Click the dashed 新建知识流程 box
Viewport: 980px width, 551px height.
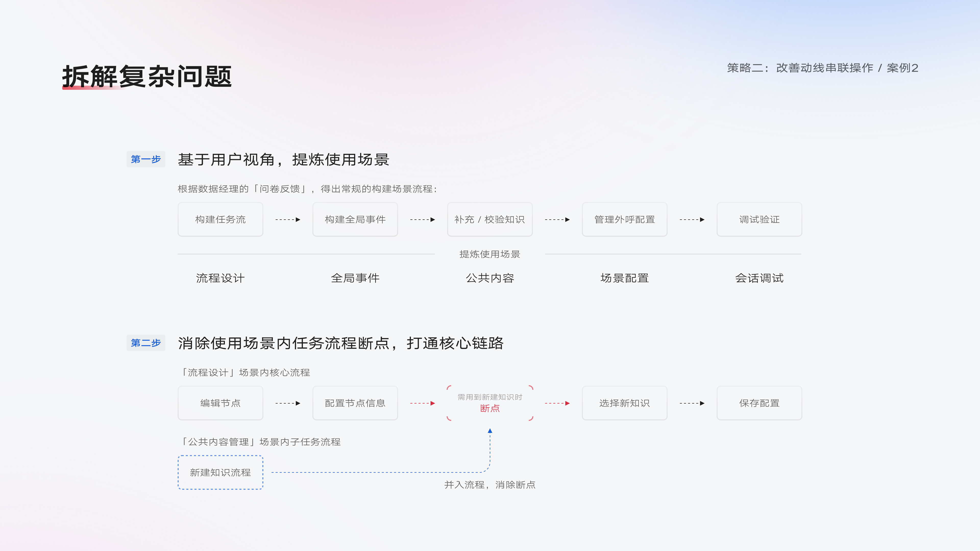tap(220, 472)
